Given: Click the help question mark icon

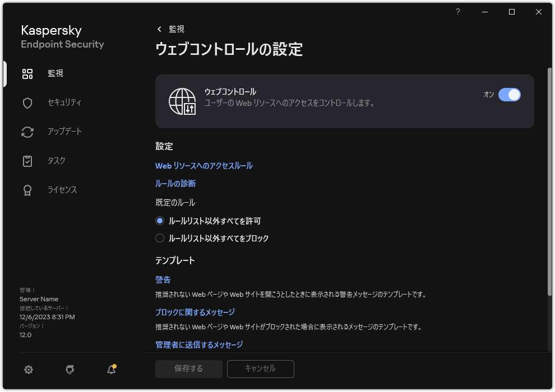Looking at the screenshot, I should [457, 12].
